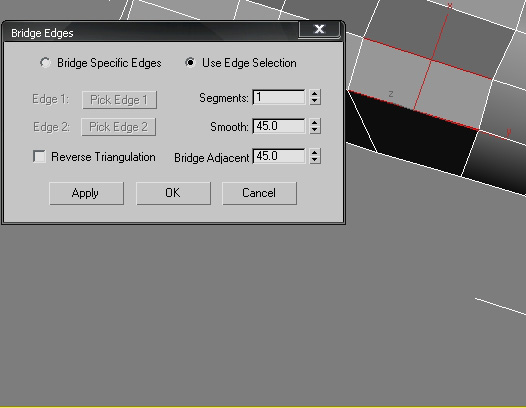
Task: Increase Bridge Adjacent with up arrow
Action: coord(315,152)
